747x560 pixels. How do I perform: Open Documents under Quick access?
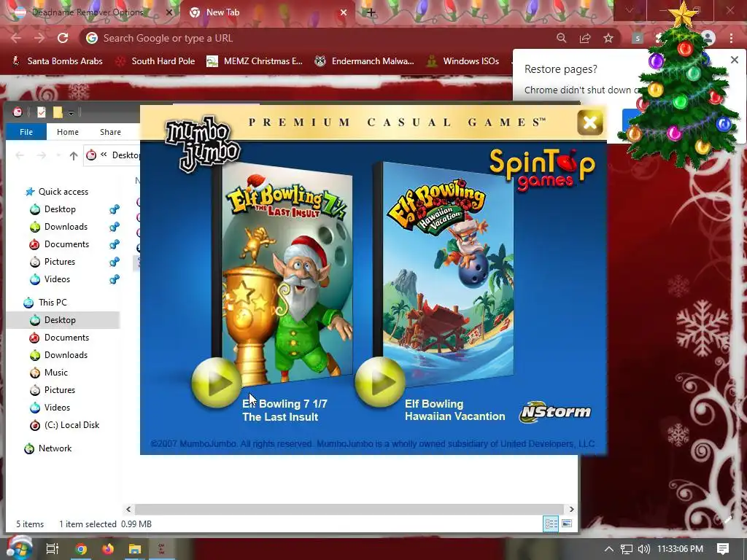[x=60, y=244]
